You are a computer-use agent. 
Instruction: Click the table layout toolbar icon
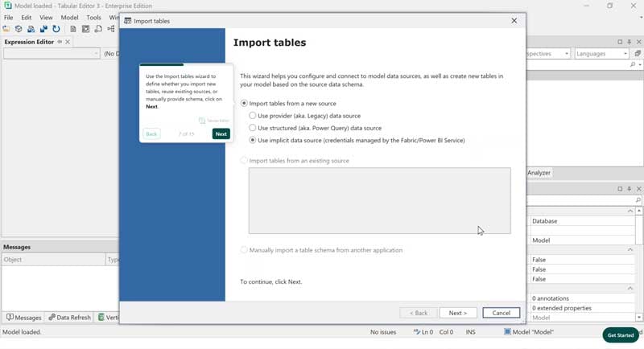pyautogui.click(x=85, y=29)
